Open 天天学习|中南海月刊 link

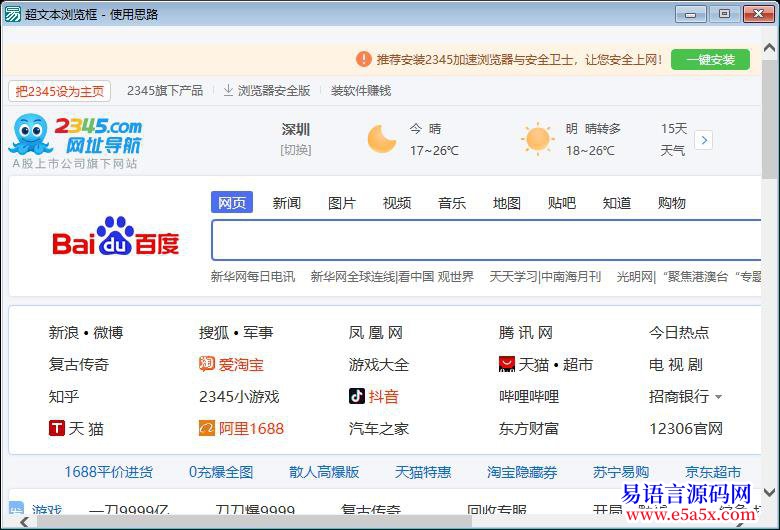545,276
